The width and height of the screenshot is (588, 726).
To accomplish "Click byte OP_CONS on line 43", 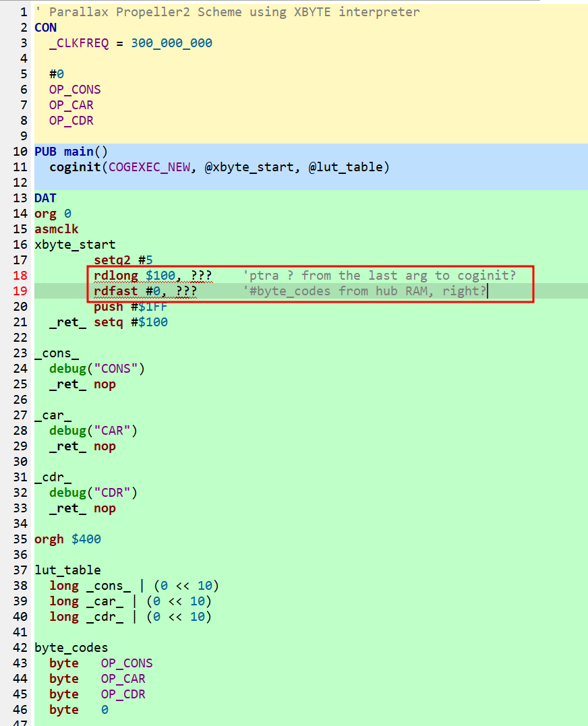I will click(x=101, y=663).
